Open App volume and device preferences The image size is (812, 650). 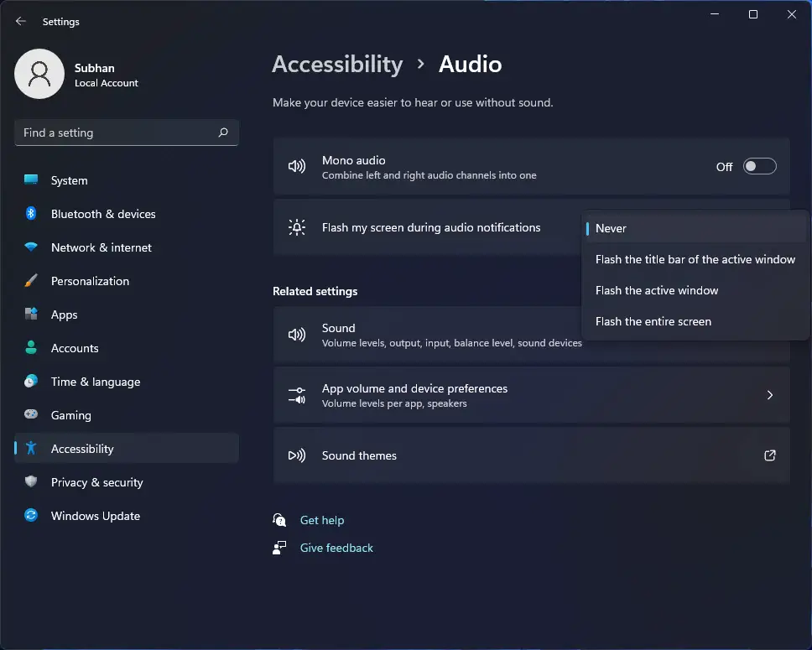tap(532, 395)
